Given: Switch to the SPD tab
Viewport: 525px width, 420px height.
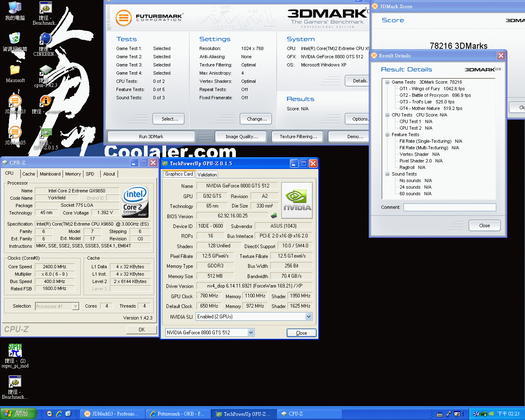Looking at the screenshot, I should tap(90, 174).
